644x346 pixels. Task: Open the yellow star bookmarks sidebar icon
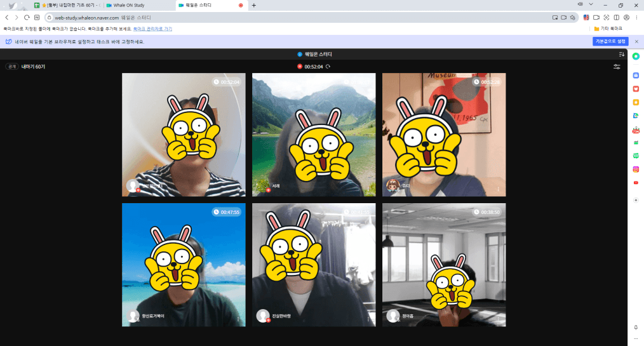[x=636, y=102]
